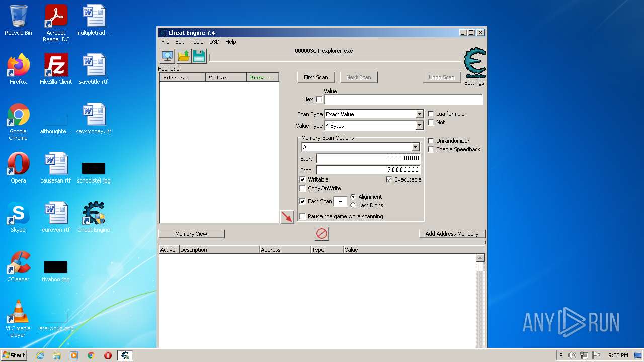Click the red clear address list icon
Screen dimensions: 644x362
pyautogui.click(x=321, y=233)
